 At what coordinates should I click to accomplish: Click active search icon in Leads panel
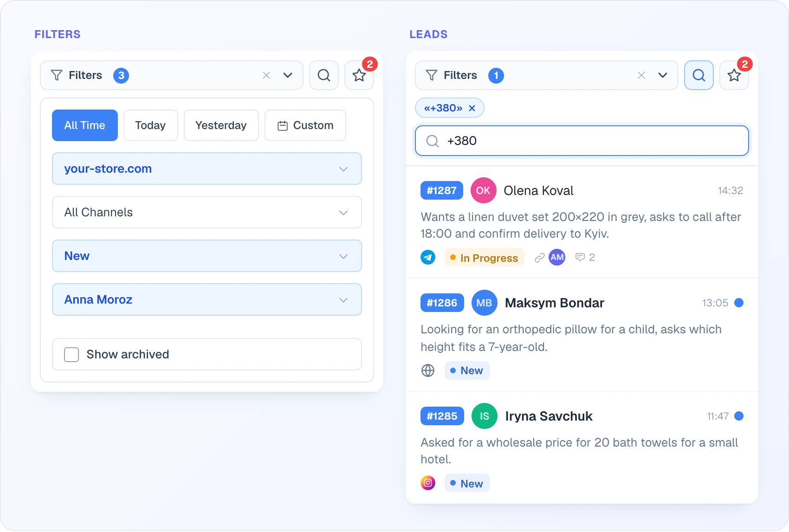click(x=699, y=75)
